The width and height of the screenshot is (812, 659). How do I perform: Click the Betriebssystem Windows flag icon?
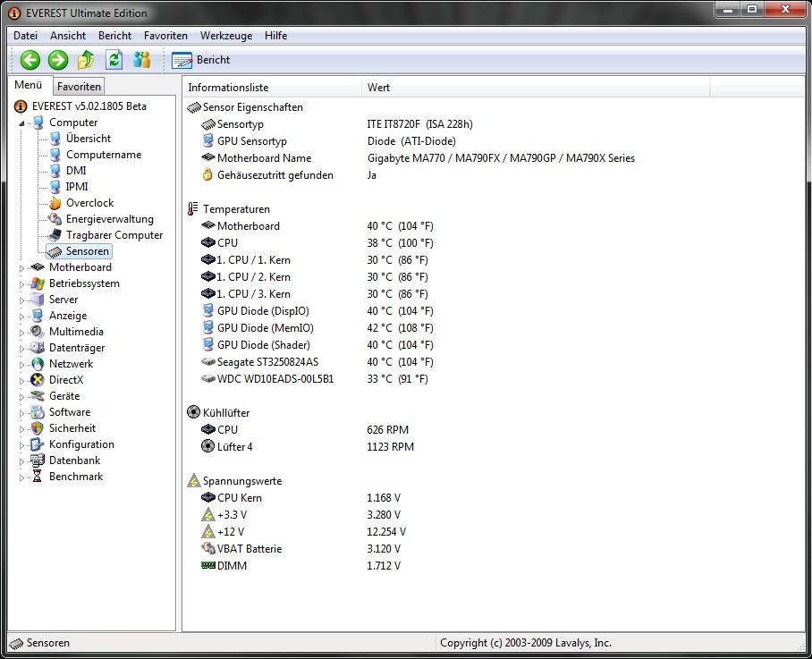(38, 283)
